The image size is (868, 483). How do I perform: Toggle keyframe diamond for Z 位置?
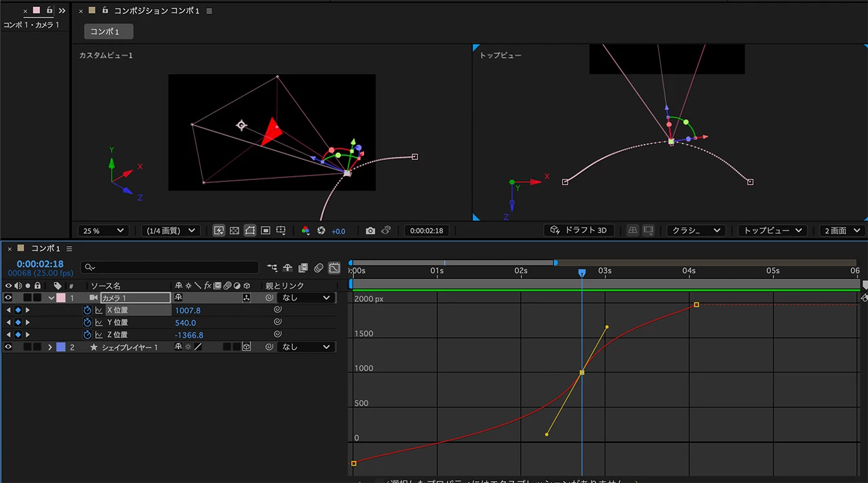[x=18, y=335]
